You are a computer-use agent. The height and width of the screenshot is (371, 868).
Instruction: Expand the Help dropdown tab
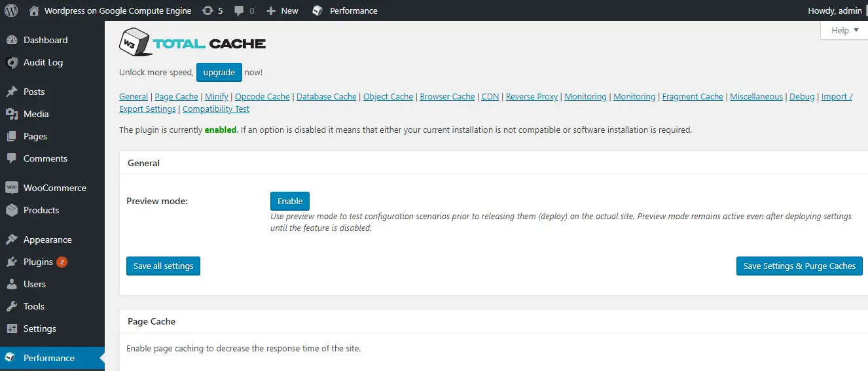click(x=844, y=30)
